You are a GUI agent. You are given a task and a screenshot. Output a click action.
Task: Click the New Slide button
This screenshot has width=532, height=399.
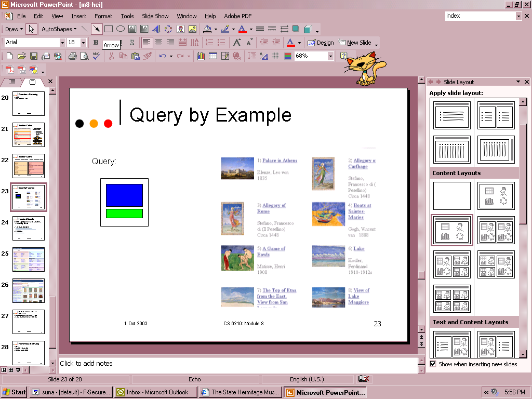(355, 43)
